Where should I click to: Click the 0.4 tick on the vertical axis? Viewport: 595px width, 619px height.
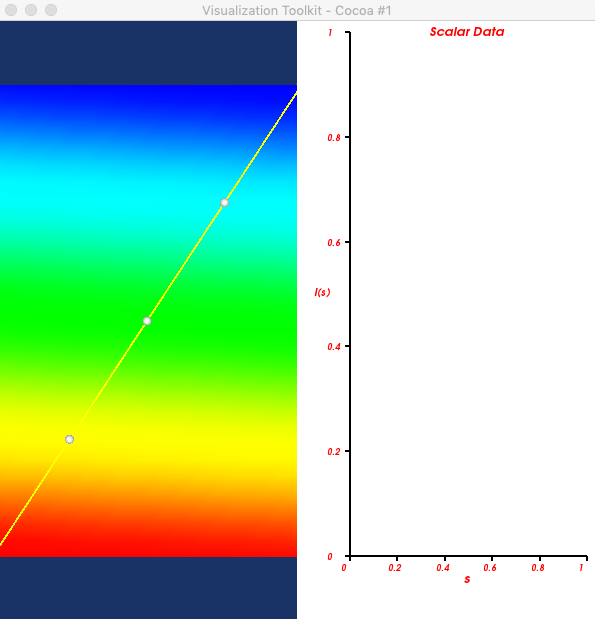pos(334,347)
